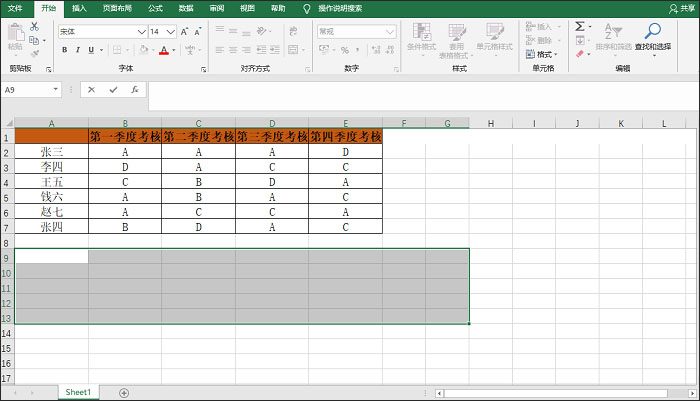Decrease font size with smaller A icon
The image size is (700, 401).
tap(198, 32)
